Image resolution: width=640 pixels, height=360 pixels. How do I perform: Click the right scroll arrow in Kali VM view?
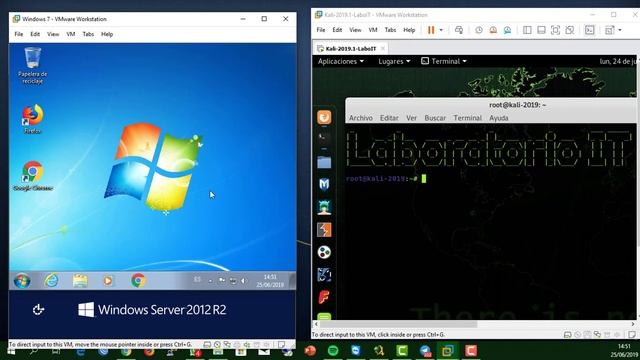tap(633, 324)
